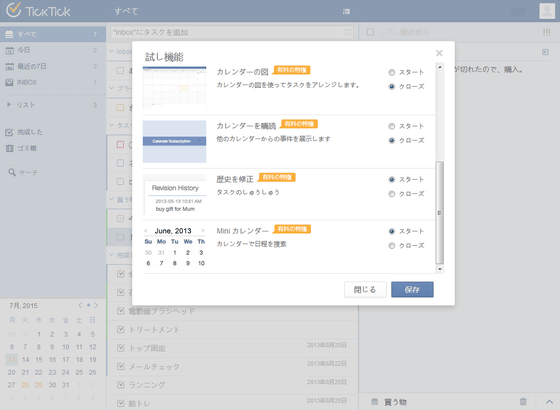
Task: Select クローズ for カレンダーを購読
Action: tap(392, 141)
